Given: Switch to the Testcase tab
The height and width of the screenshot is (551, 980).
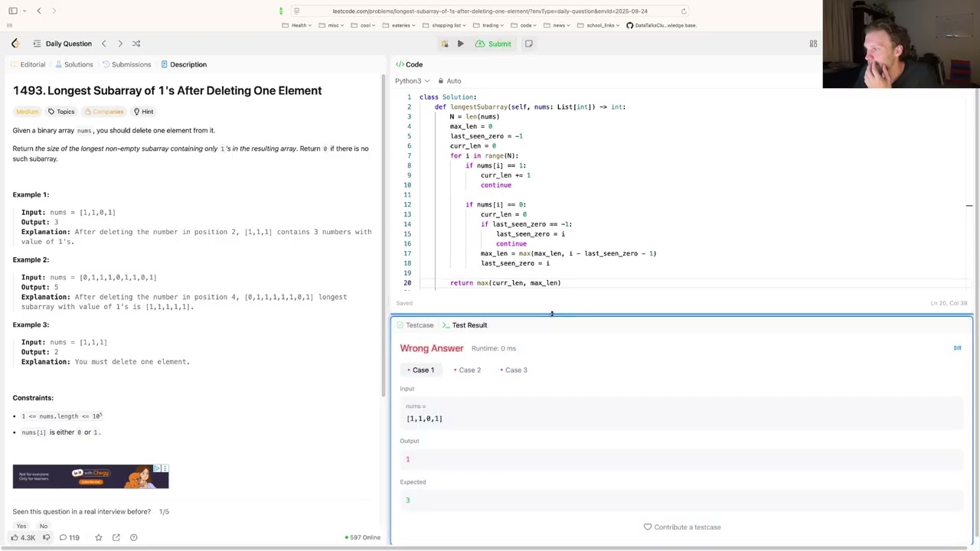Looking at the screenshot, I should click(415, 325).
